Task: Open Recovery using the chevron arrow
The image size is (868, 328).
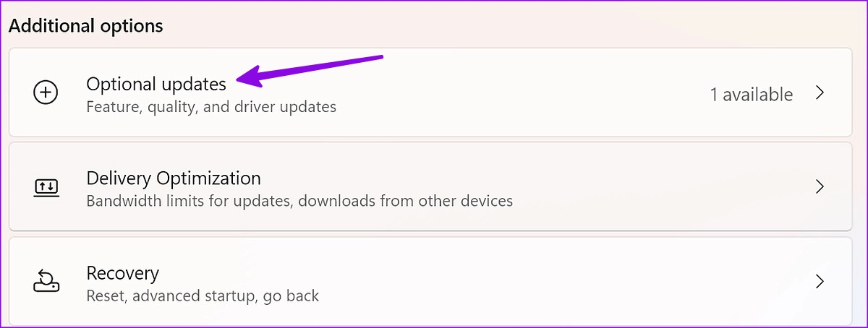Action: pos(820,281)
